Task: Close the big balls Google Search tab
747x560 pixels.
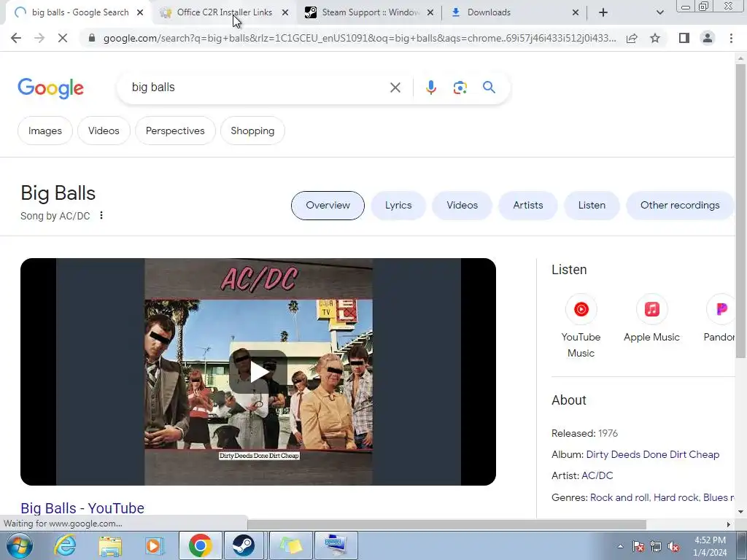Action: point(140,13)
